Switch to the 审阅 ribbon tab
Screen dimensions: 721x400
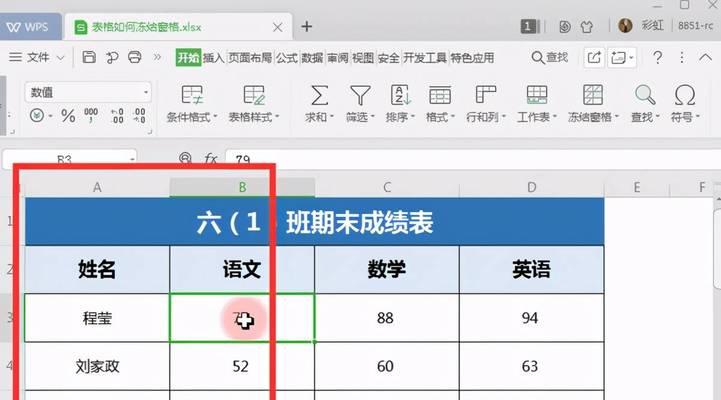(338, 58)
